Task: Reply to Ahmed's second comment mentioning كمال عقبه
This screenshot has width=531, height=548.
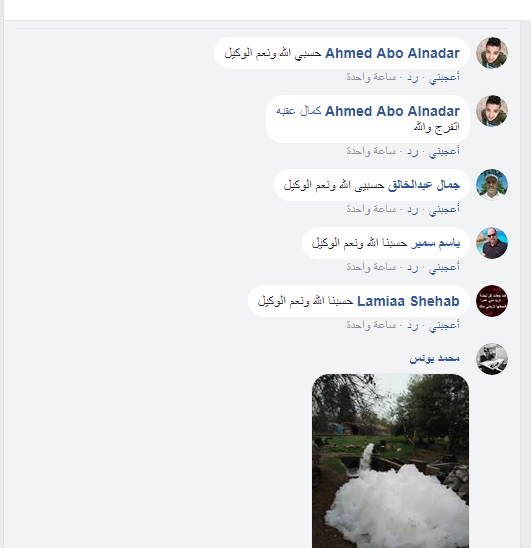Action: coord(412,151)
